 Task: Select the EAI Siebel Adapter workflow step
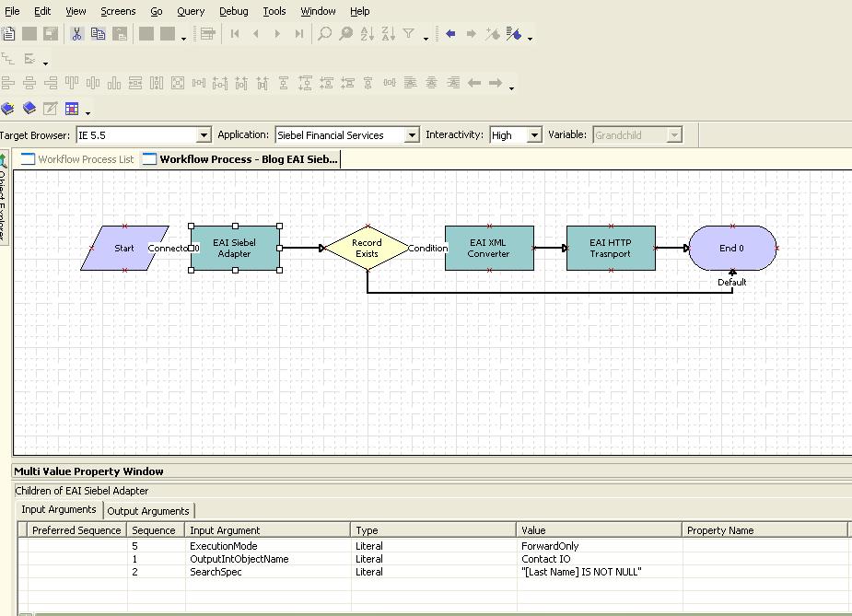(234, 247)
